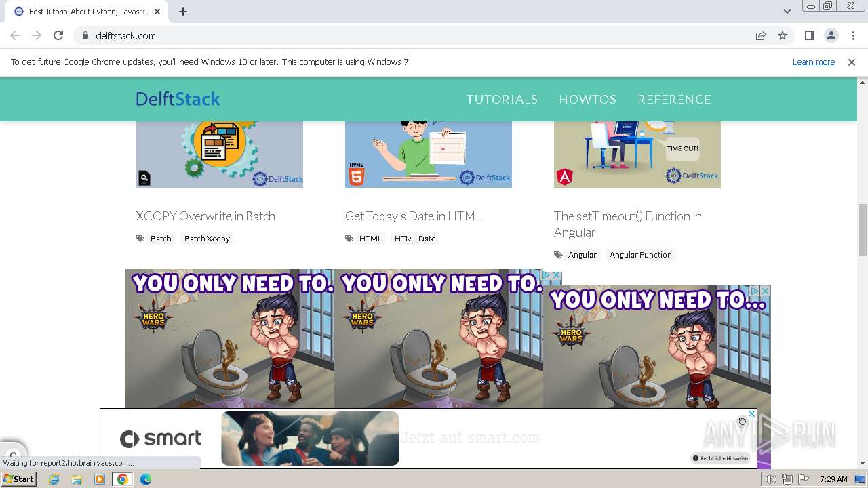Click the HTML tag
Screen dimensions: 868x488
tap(370, 239)
